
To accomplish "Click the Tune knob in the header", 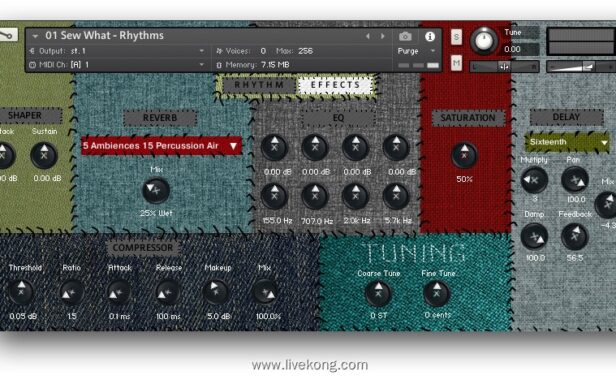I will (484, 40).
